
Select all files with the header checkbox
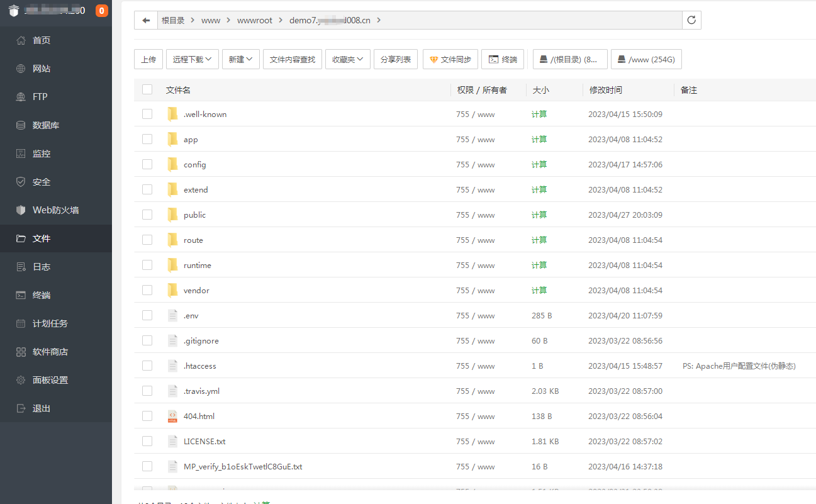147,89
